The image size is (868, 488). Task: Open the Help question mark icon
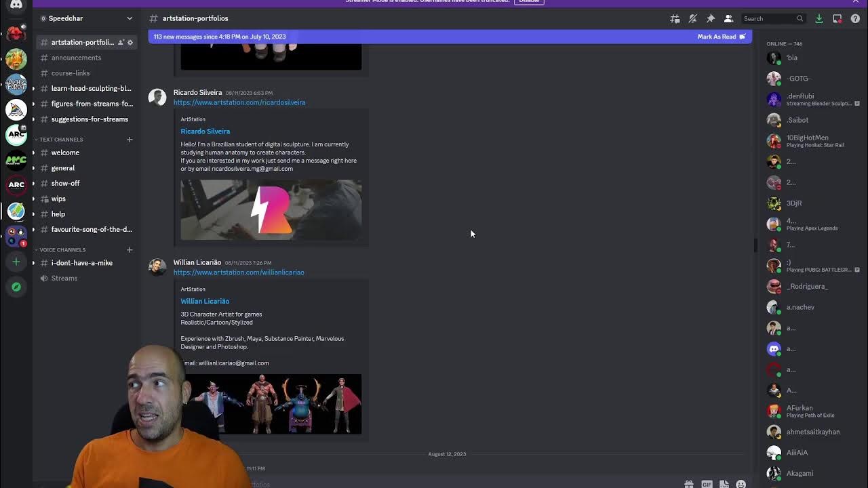[x=855, y=19]
